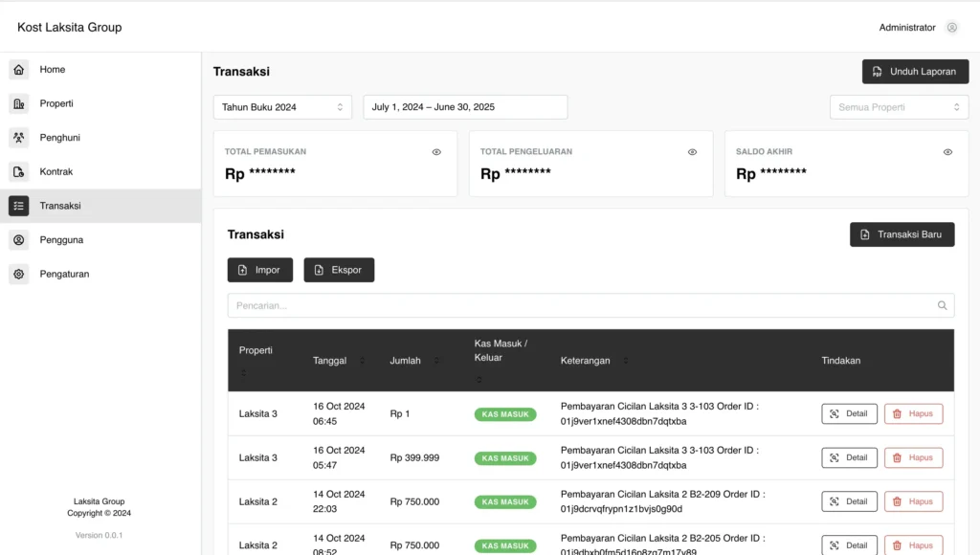The image size is (980, 555).
Task: Open the Transaksi menu item
Action: [x=59, y=206]
